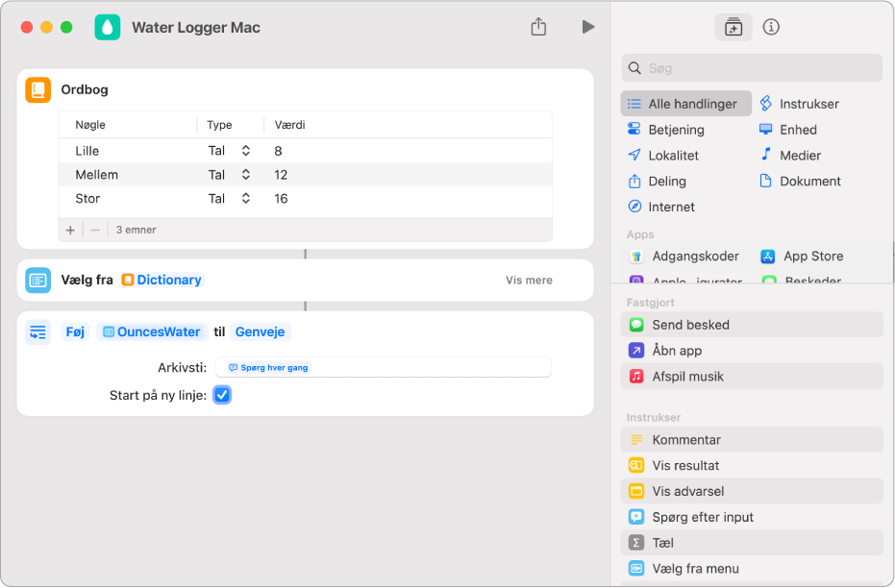Open Adgangskoder app actions
This screenshot has height=588, width=895.
coord(684,257)
